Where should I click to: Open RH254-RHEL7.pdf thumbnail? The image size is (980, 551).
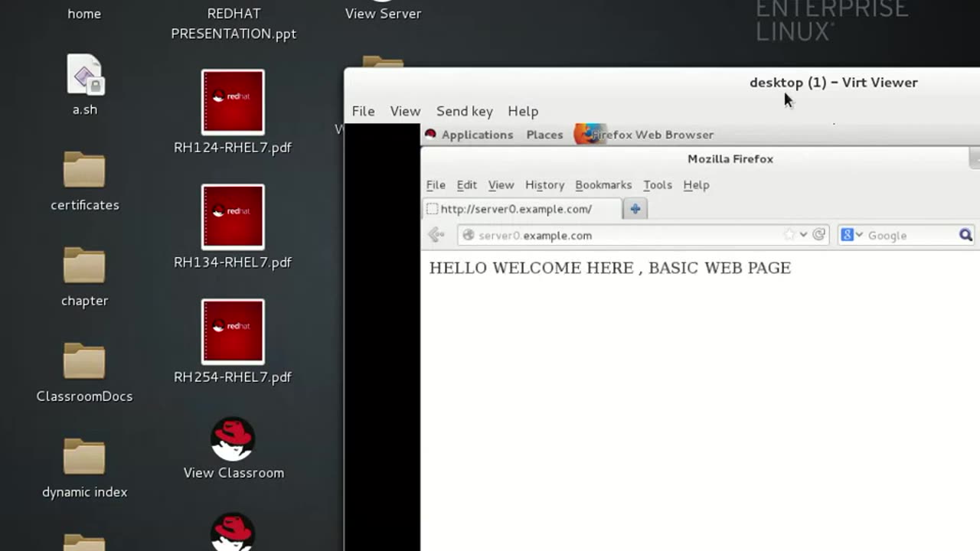coord(233,331)
